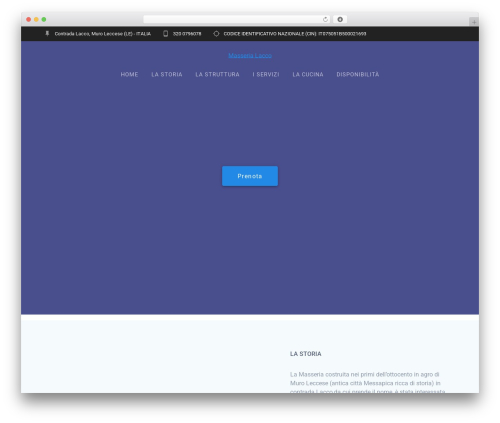Reload the page using the refresh icon
The width and height of the screenshot is (500, 423).
(x=325, y=19)
